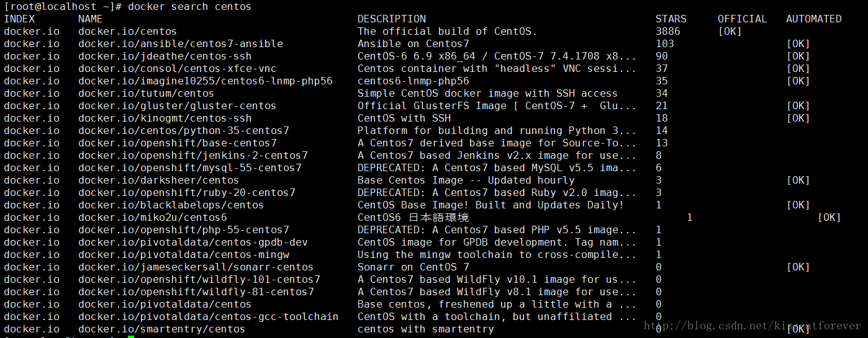
Task: Select docker.io/jdeathe/centos-ssh name
Action: point(165,56)
